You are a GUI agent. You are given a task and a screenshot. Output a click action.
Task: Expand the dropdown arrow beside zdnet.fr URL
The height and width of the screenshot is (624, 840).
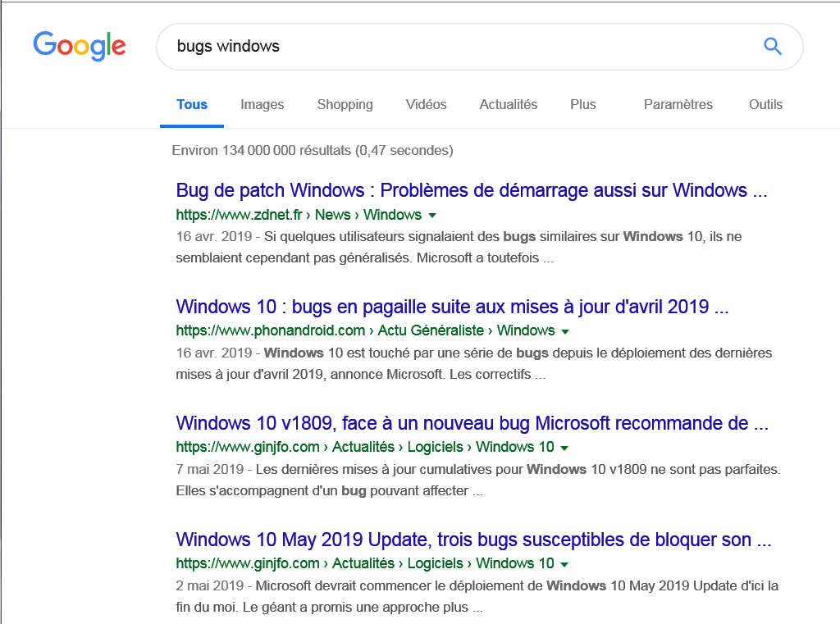(x=432, y=216)
